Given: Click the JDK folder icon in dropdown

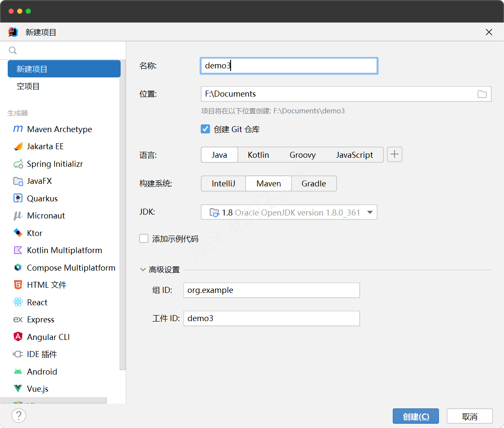Looking at the screenshot, I should [214, 213].
